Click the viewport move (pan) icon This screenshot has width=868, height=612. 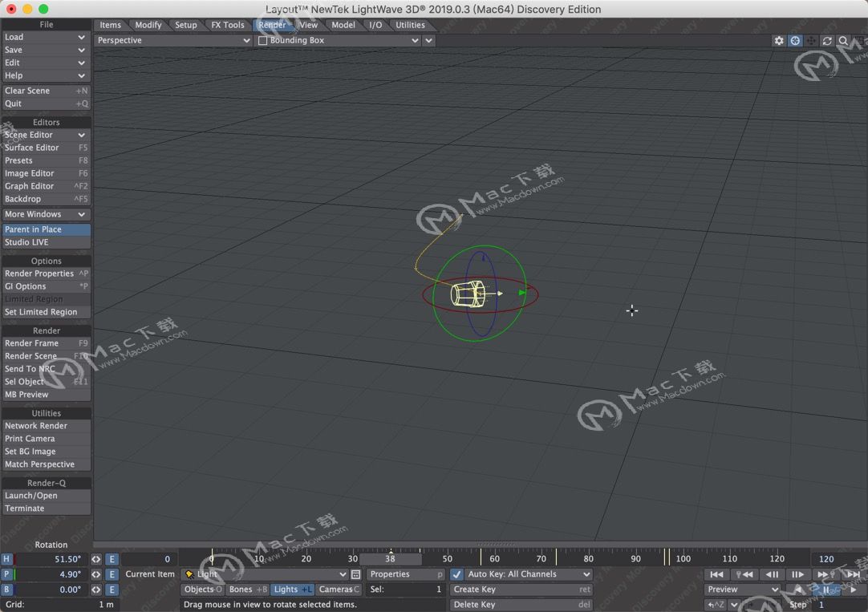coord(811,40)
